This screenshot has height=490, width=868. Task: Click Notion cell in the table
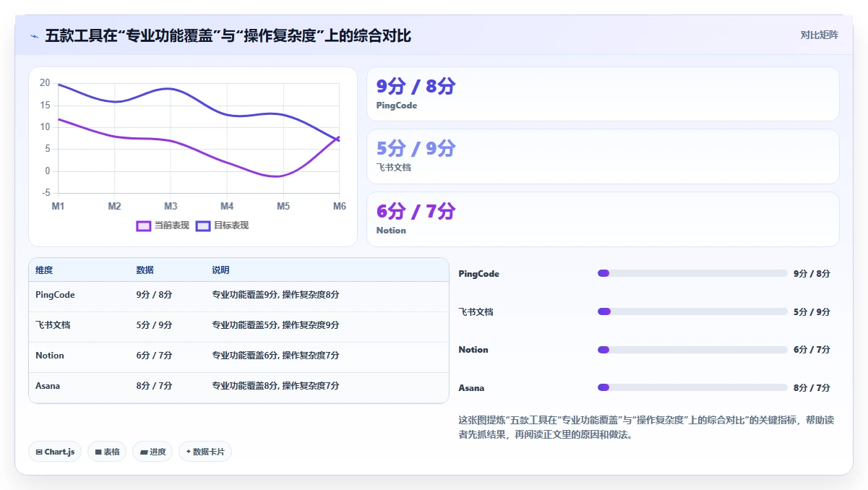[50, 356]
